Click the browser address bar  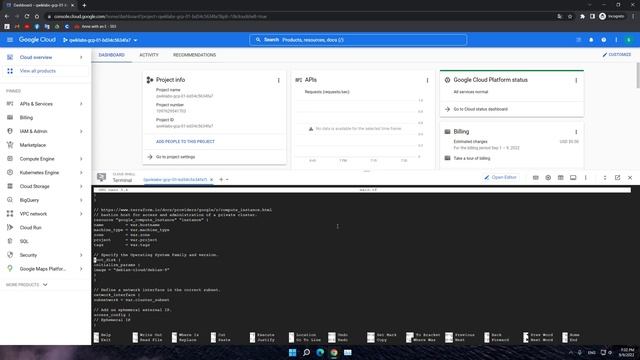click(302, 16)
